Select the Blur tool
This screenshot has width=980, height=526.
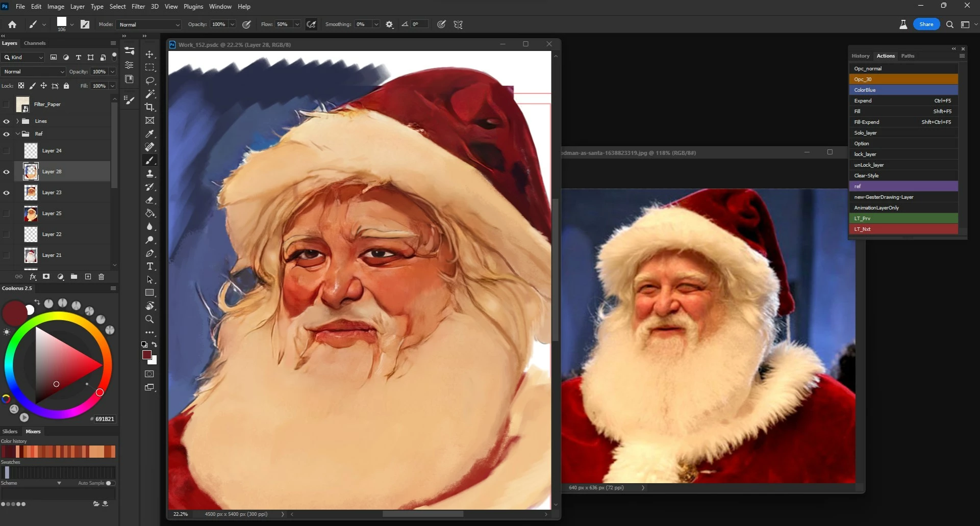tap(149, 227)
